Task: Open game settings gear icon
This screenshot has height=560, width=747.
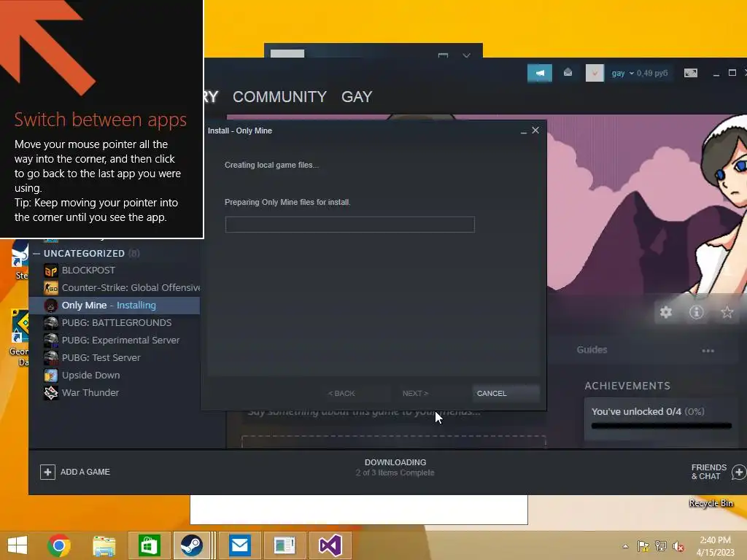Action: pos(666,312)
